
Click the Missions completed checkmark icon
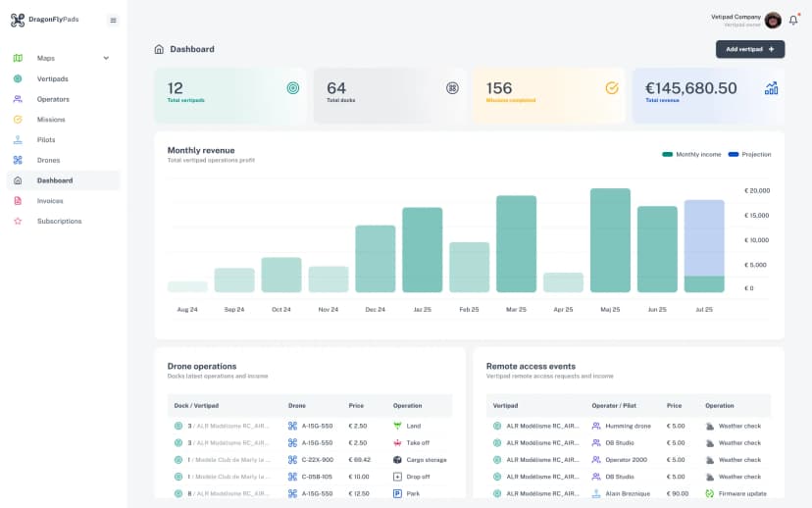click(x=612, y=88)
